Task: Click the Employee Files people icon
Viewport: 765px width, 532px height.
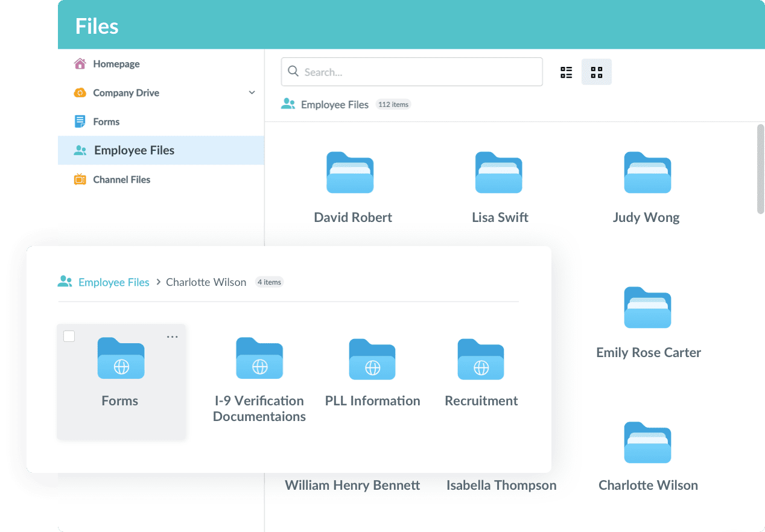Action: [x=80, y=150]
